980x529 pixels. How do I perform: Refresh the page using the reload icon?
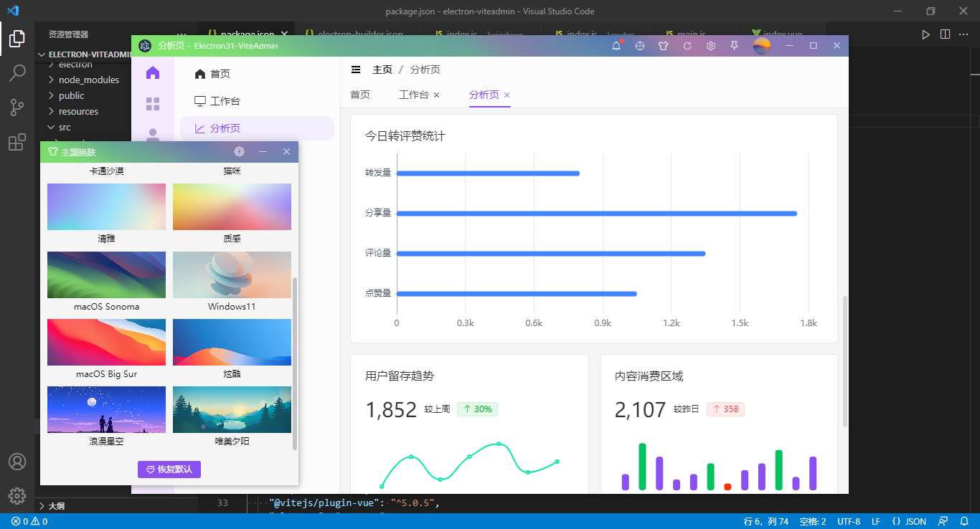(x=687, y=45)
